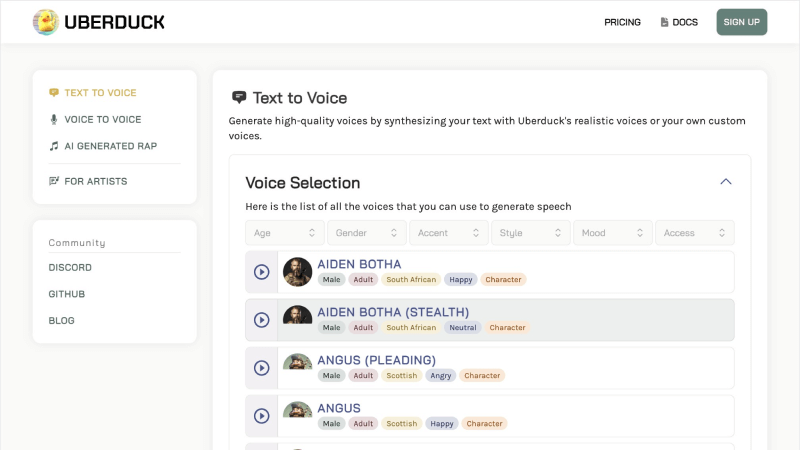Image resolution: width=800 pixels, height=450 pixels.
Task: Open the Discord community link
Action: pyautogui.click(x=70, y=267)
